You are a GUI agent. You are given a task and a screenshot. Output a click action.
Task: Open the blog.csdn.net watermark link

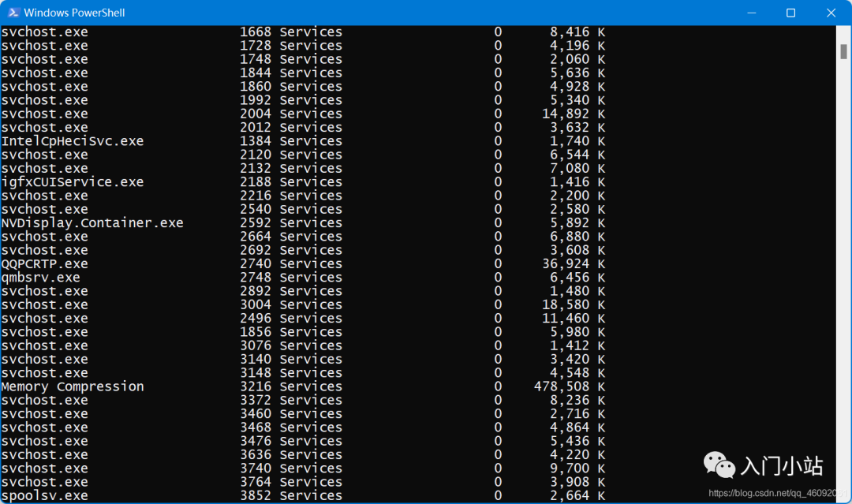778,493
